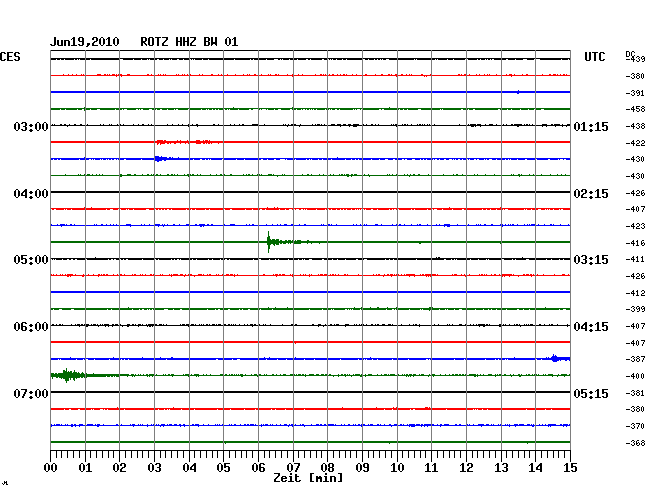Image resolution: width=650 pixels, height=494 pixels.
Task: Select the 04:15 UTC time label
Action: coord(591,327)
